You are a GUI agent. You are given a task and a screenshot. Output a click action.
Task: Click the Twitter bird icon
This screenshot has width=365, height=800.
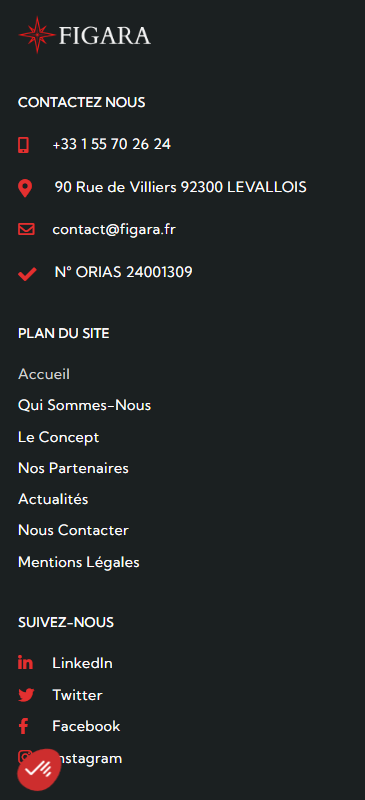click(x=26, y=695)
